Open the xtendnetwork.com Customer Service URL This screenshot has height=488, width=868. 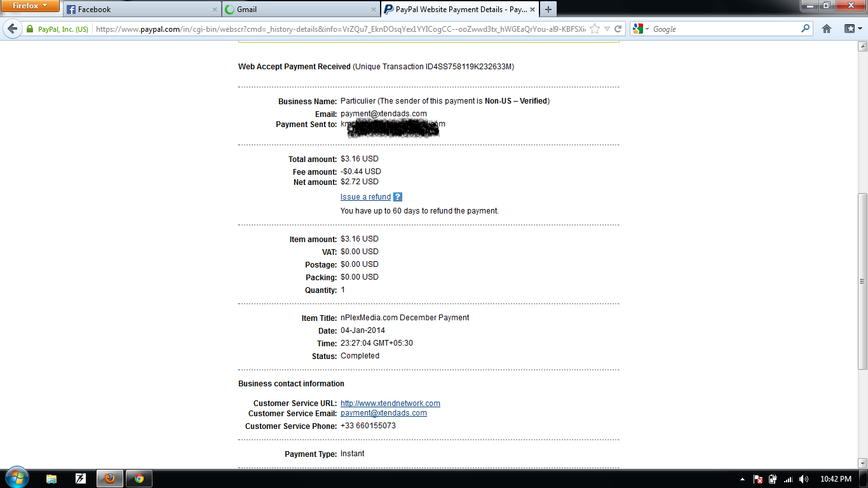coord(390,403)
